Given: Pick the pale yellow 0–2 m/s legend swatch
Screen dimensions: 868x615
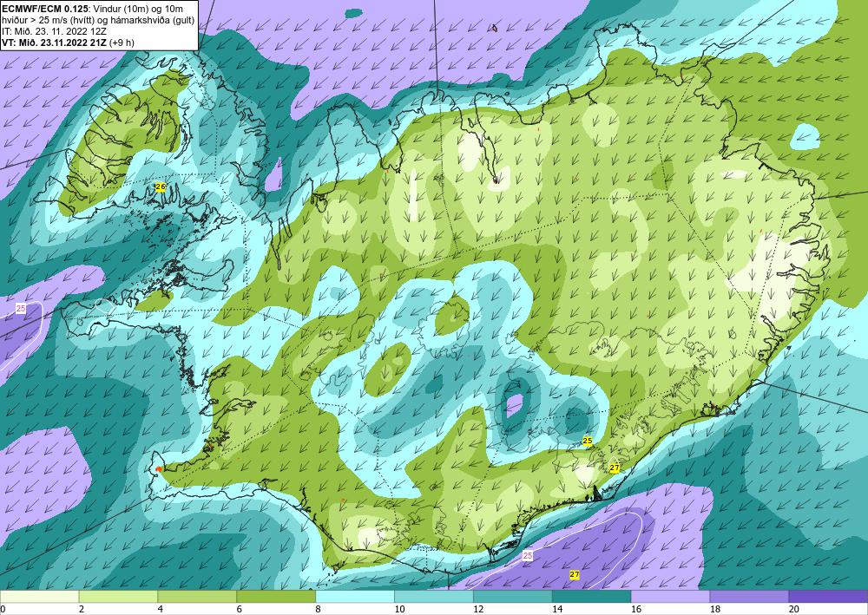Looking at the screenshot, I should 39,597.
